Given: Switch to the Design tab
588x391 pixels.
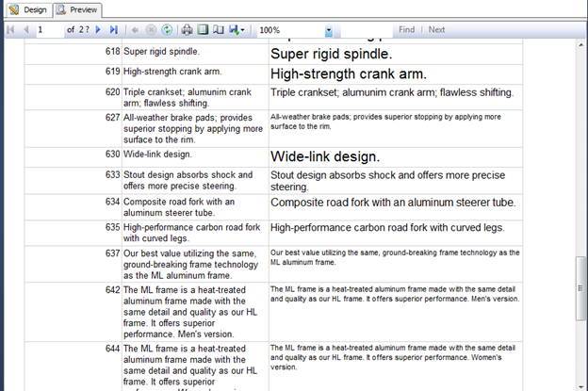Looking at the screenshot, I should pyautogui.click(x=28, y=9).
